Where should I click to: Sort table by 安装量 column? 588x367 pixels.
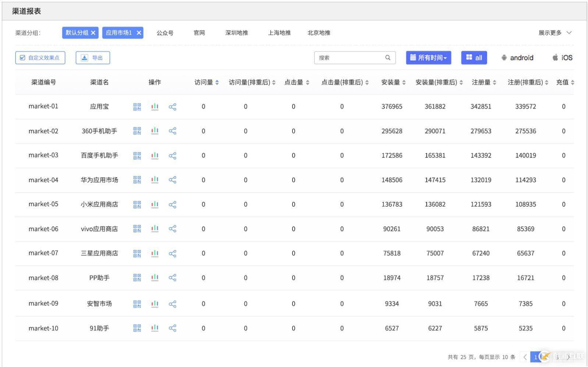[393, 82]
